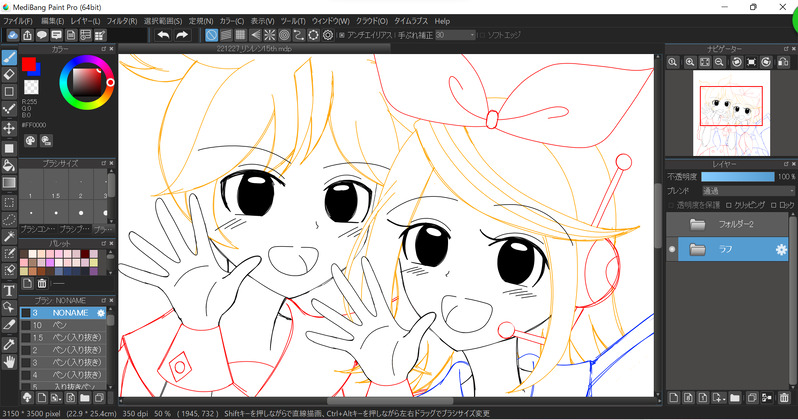798x420 pixels.
Task: Click the Redo arrow
Action: [x=182, y=35]
